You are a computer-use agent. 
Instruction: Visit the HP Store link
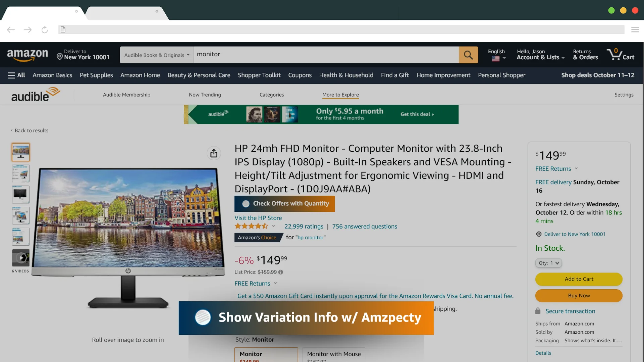258,218
